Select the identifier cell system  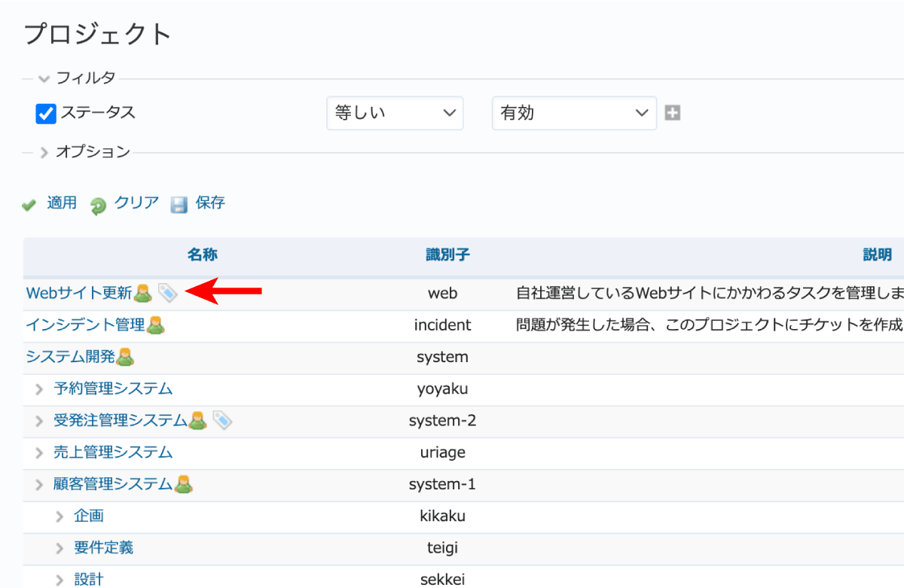443,357
